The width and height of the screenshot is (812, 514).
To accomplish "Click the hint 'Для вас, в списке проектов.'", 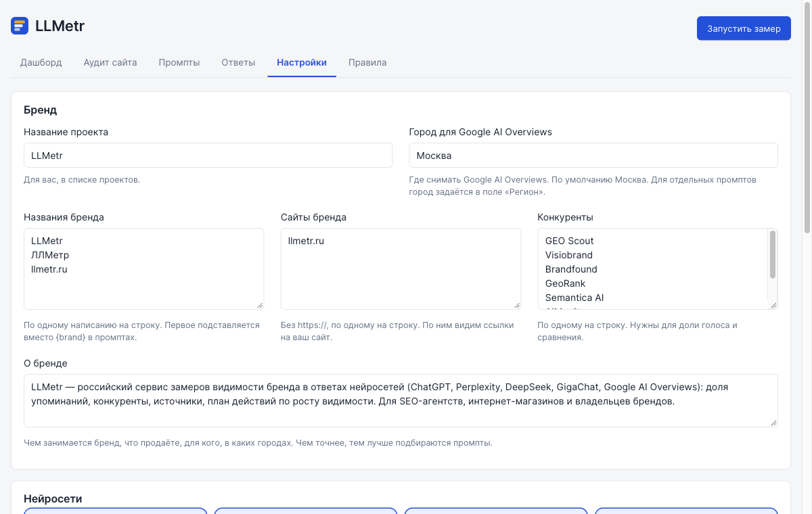I will click(82, 180).
